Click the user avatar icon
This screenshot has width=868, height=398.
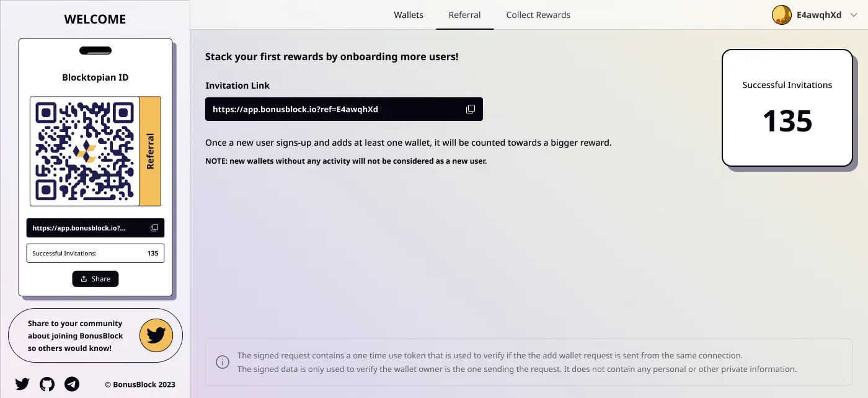[x=781, y=15]
